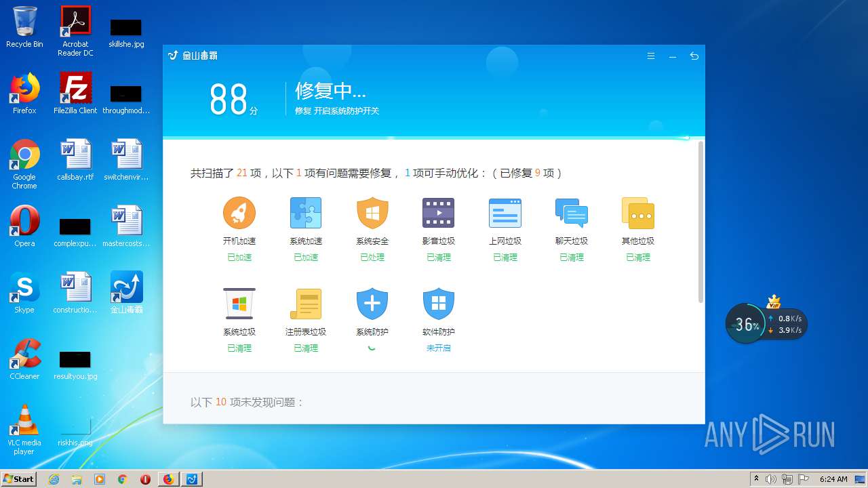
Task: Click the 开机加速 rocket icon
Action: coord(239,213)
